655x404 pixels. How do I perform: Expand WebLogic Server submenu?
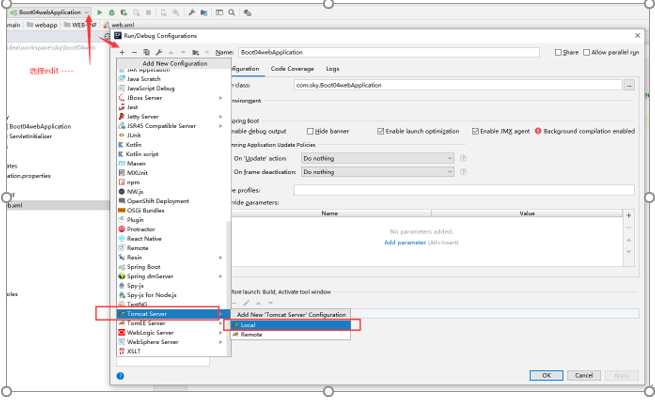click(221, 333)
